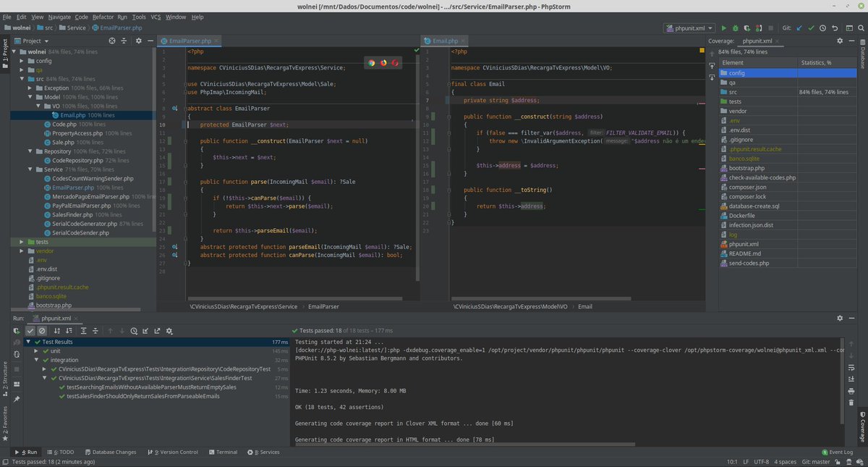This screenshot has width=868, height=467.
Task: Run phpunit.xml with coverage from top toolbar
Action: [x=746, y=28]
